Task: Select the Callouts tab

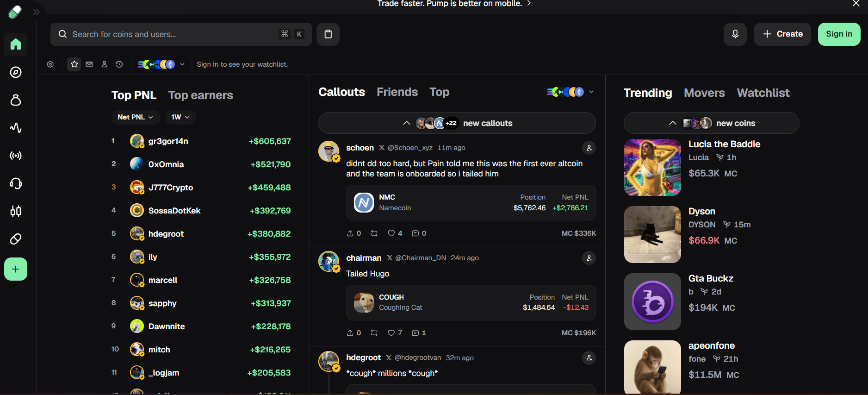Action: (342, 92)
